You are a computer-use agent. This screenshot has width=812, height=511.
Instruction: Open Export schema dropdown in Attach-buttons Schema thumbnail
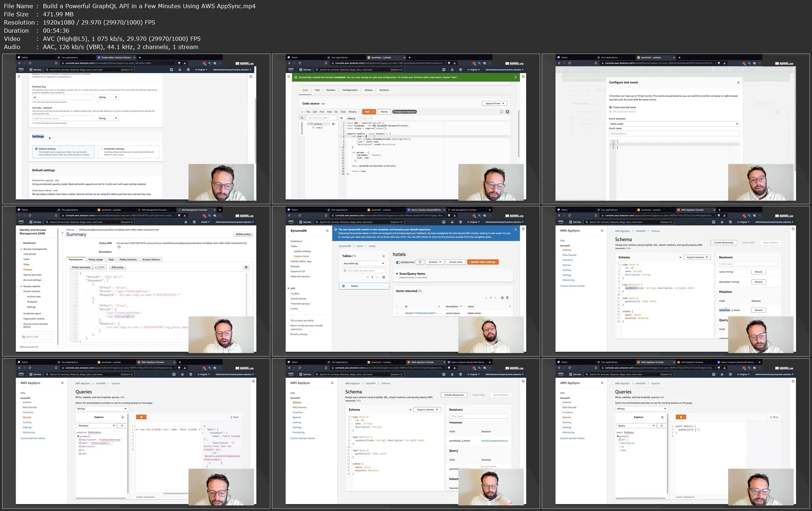coord(697,257)
